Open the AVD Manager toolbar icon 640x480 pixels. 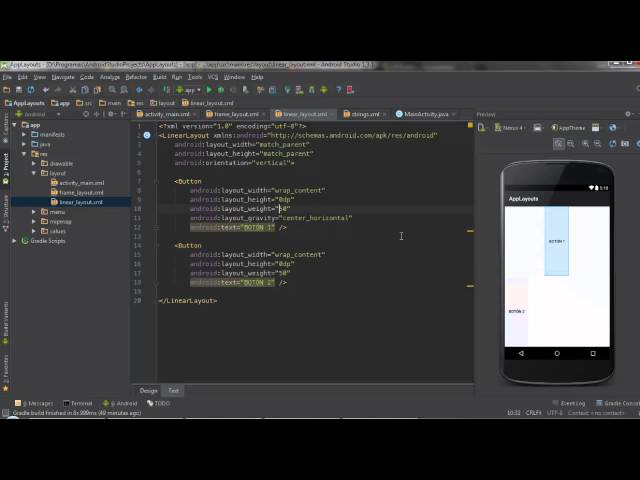(x=300, y=90)
